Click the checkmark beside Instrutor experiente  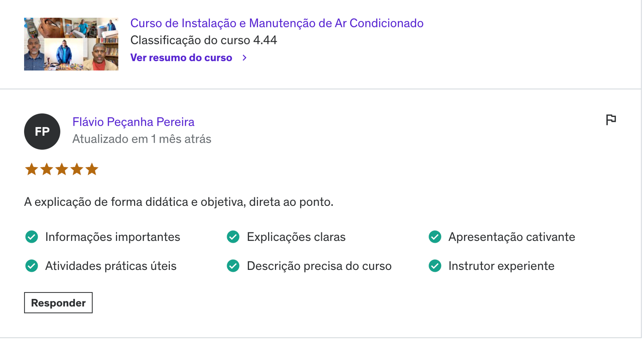(435, 266)
